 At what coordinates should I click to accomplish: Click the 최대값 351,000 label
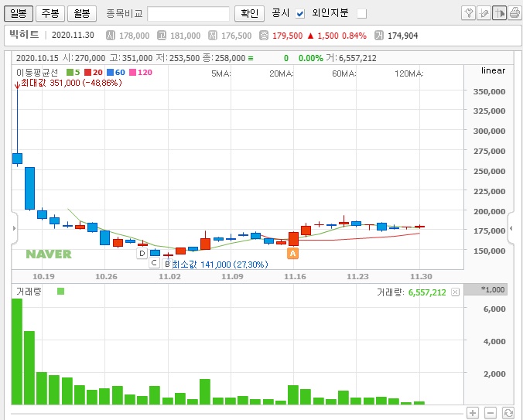pos(71,83)
